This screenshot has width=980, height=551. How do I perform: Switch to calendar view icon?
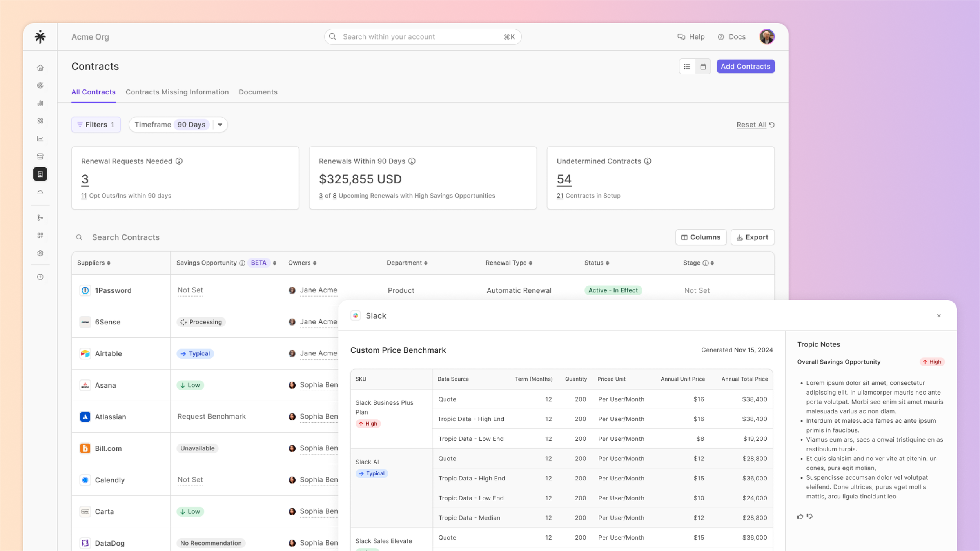coord(703,67)
